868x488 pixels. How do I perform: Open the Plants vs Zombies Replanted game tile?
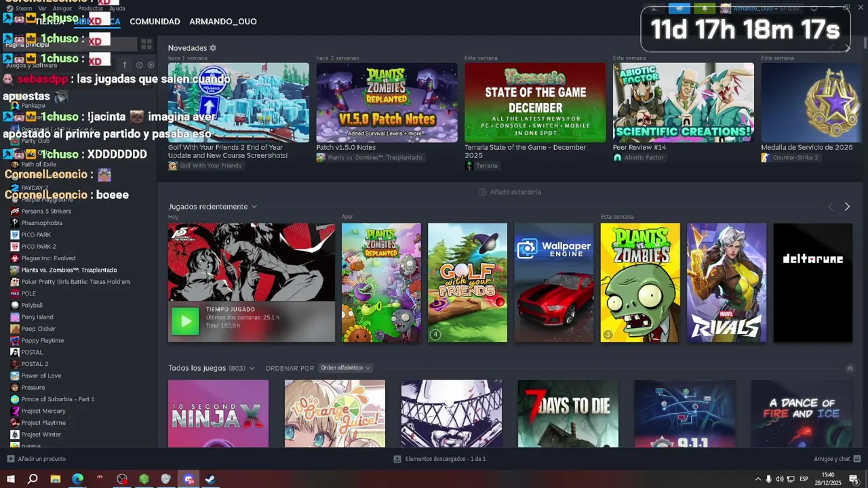(x=381, y=283)
